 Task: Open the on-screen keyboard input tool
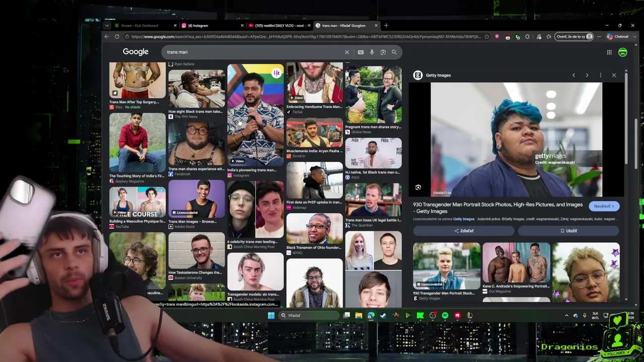(361, 52)
